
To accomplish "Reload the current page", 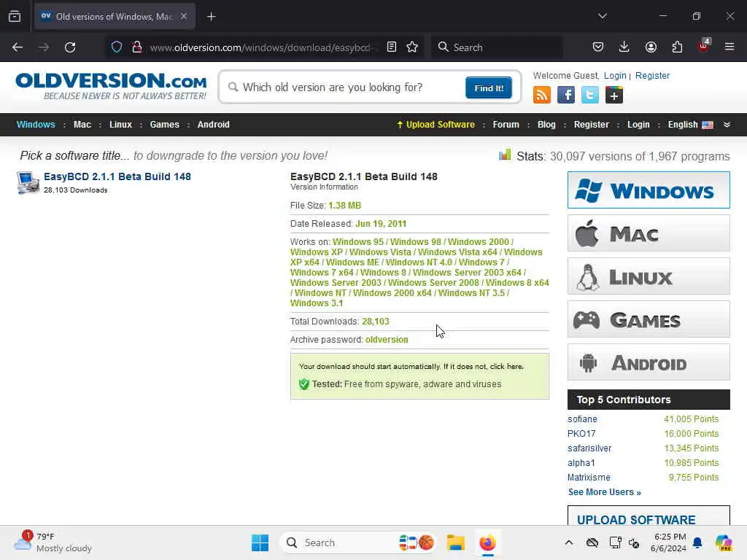I will (x=70, y=47).
